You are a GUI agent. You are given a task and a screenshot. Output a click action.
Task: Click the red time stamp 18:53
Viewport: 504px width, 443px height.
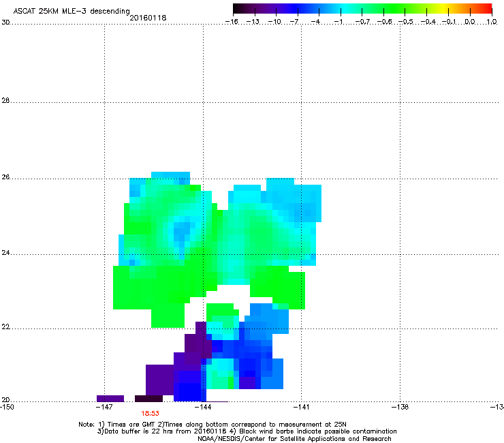(150, 414)
